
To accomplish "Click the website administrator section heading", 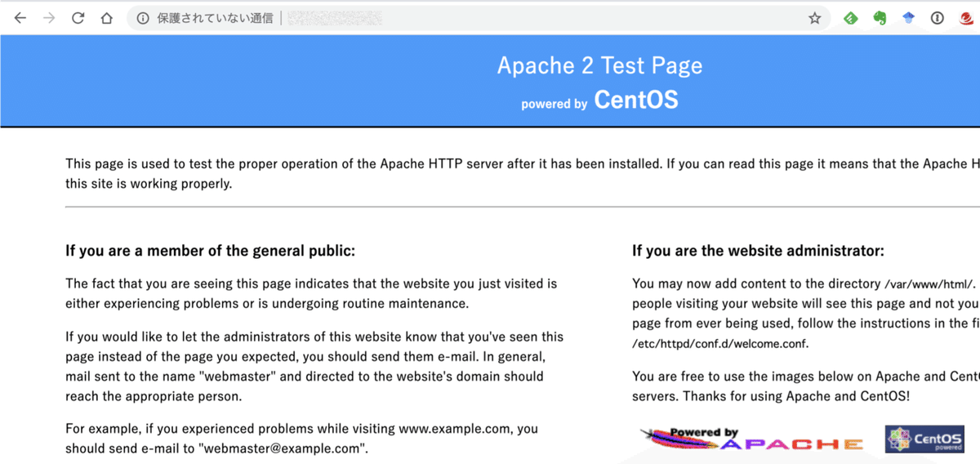I will [x=758, y=251].
